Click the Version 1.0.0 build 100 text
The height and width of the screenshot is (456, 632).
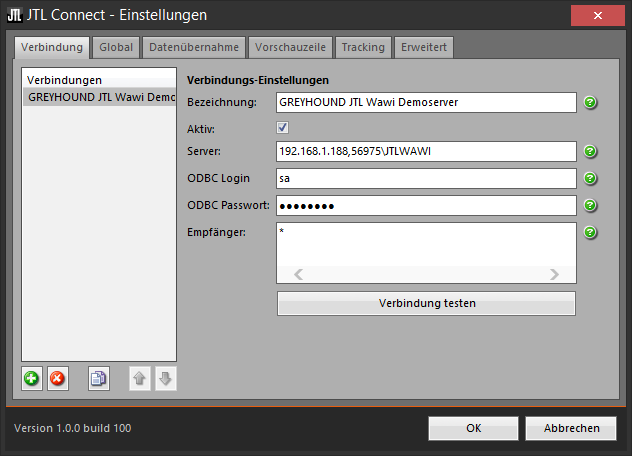click(x=73, y=428)
